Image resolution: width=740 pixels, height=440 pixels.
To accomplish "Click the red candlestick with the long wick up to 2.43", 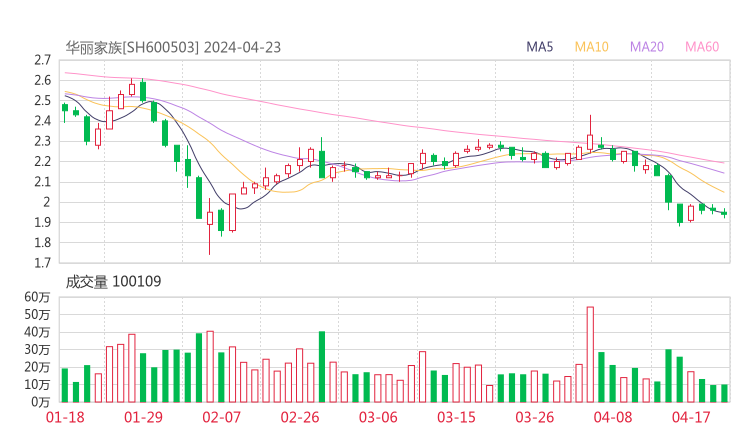I will [590, 134].
